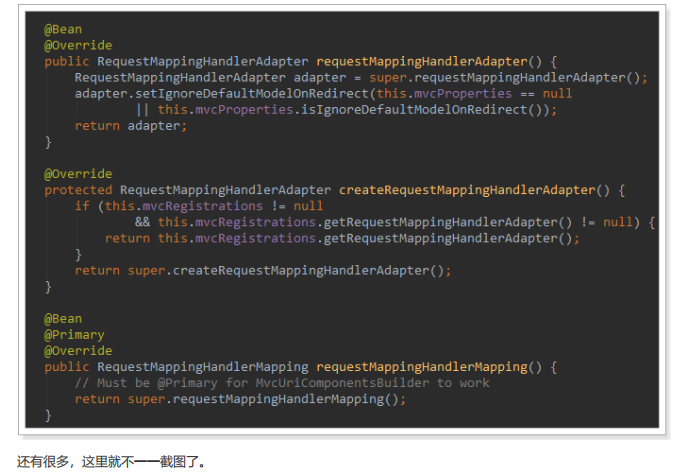Select "return super.createRequestMappingHandlerAdapter();" line
This screenshot has height=473, width=681.
tap(263, 271)
